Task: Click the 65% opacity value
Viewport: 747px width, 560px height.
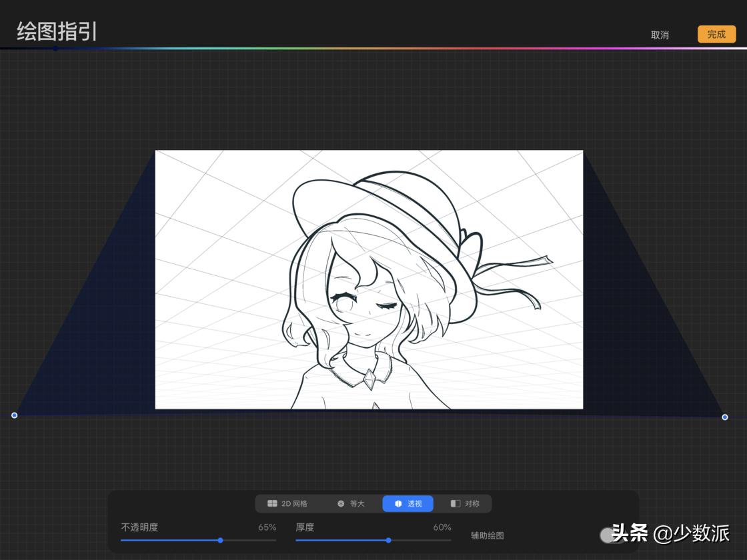Action: point(267,527)
